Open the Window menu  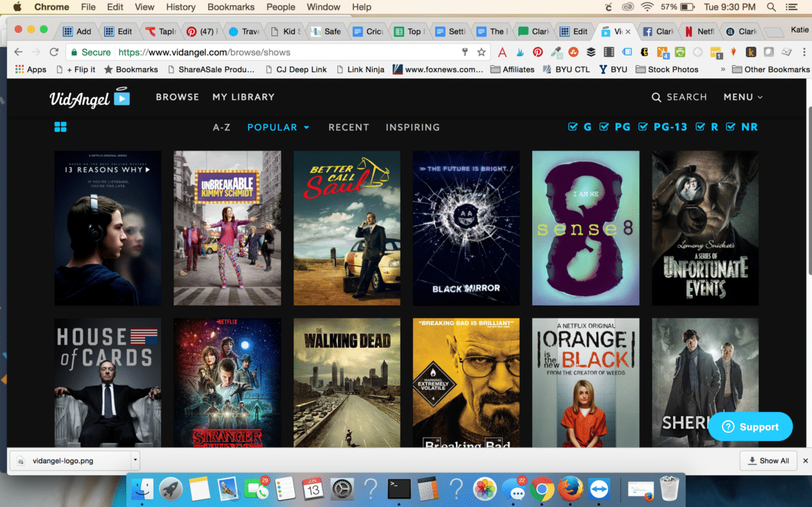pos(323,7)
